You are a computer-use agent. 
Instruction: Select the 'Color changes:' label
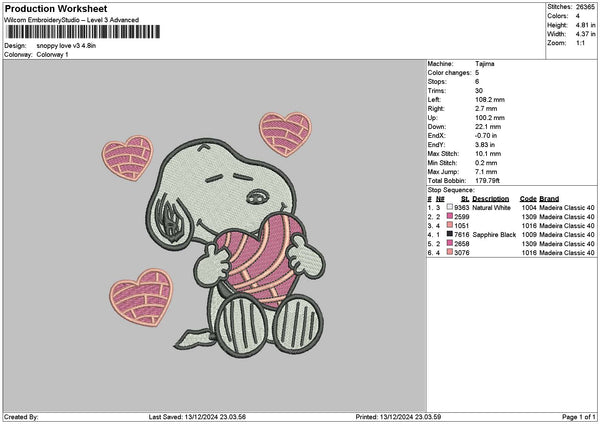pyautogui.click(x=449, y=73)
